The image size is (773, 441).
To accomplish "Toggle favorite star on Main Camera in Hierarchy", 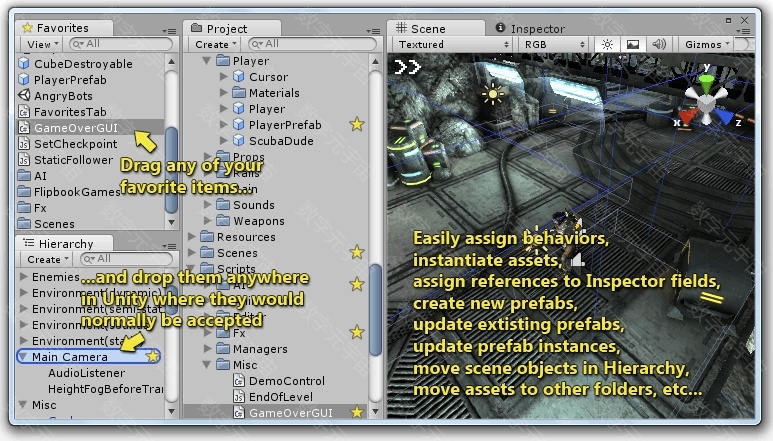I will pyautogui.click(x=153, y=356).
